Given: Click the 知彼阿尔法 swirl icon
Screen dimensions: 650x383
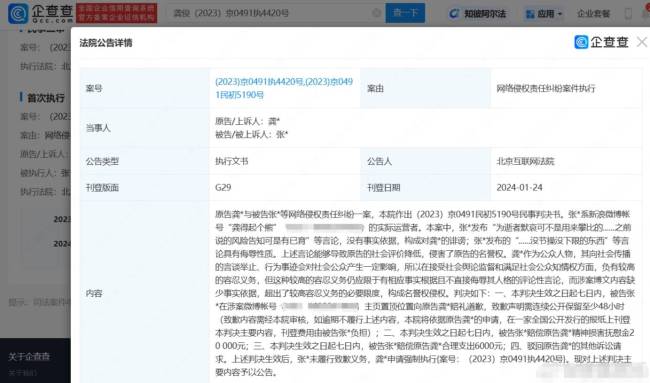Looking at the screenshot, I should point(454,14).
